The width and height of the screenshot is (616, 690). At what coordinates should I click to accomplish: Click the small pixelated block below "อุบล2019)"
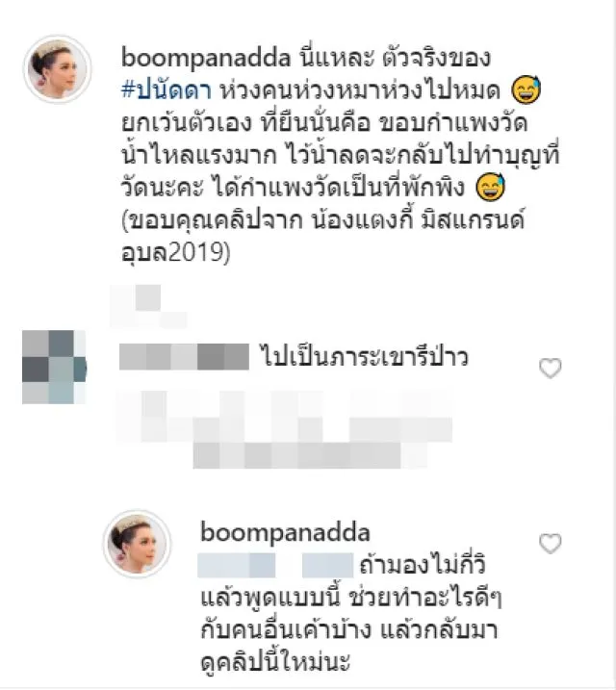click(148, 307)
